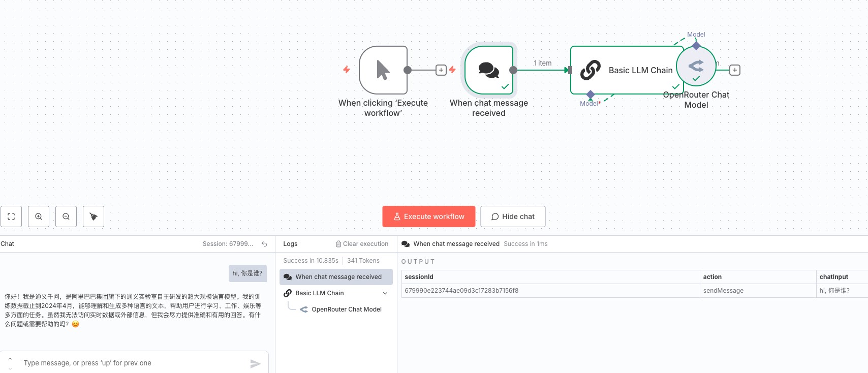868x373 pixels.
Task: Select OpenRouter Chat Model log entry
Action: (346, 309)
